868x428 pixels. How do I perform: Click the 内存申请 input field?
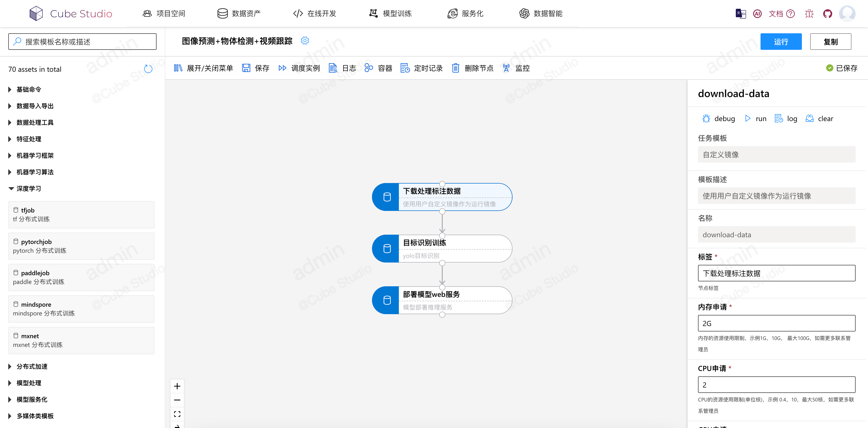coord(776,323)
